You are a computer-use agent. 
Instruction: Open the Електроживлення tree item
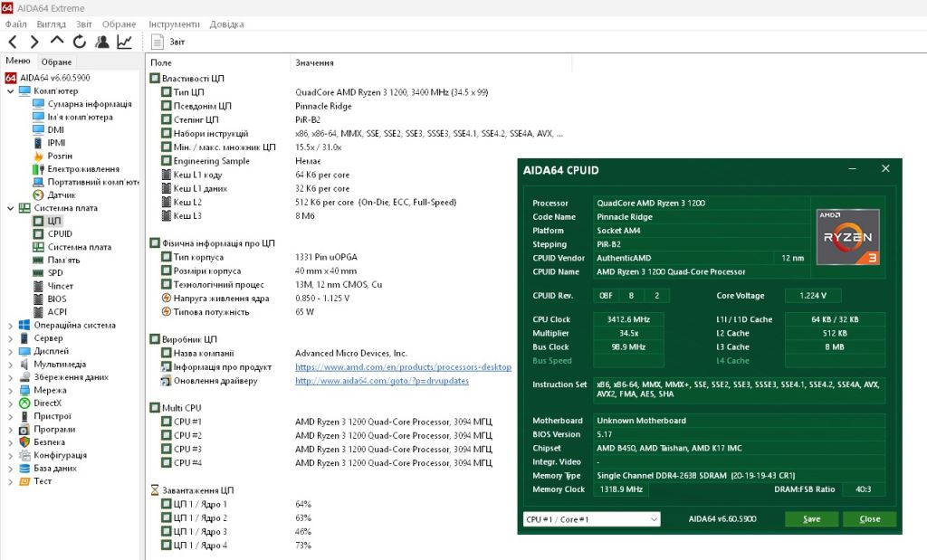(83, 169)
